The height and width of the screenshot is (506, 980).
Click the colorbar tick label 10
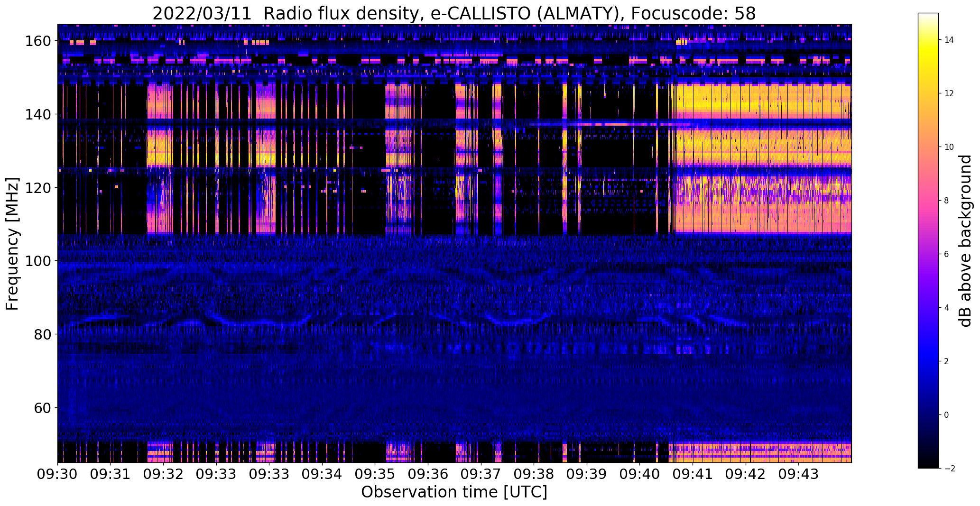(949, 147)
